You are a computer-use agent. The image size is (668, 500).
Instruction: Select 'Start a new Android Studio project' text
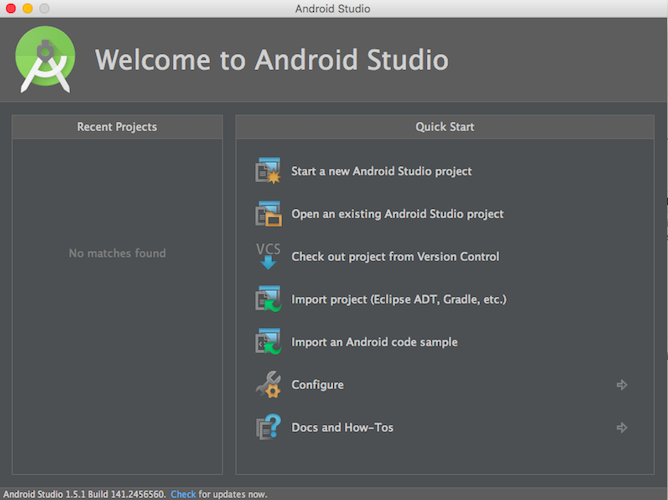click(x=381, y=171)
